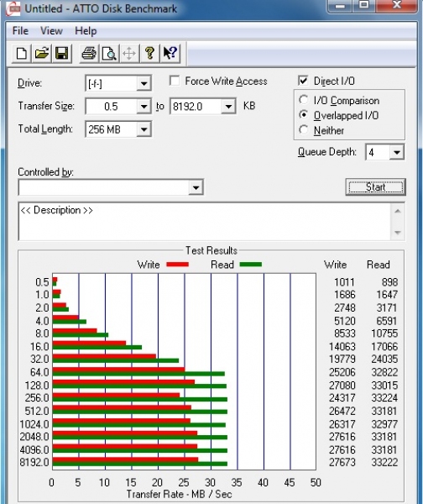
Task: Click the New document toolbar icon
Action: click(x=22, y=54)
